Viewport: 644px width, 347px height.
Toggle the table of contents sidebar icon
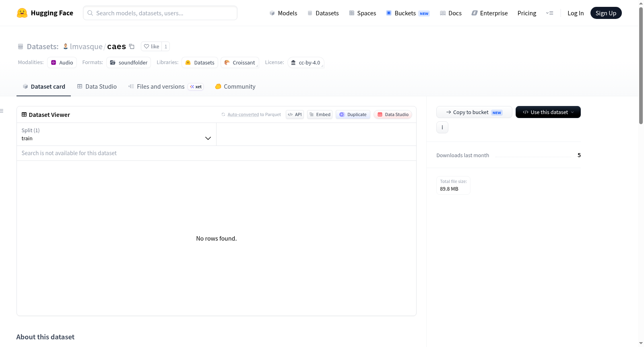[x=2, y=111]
